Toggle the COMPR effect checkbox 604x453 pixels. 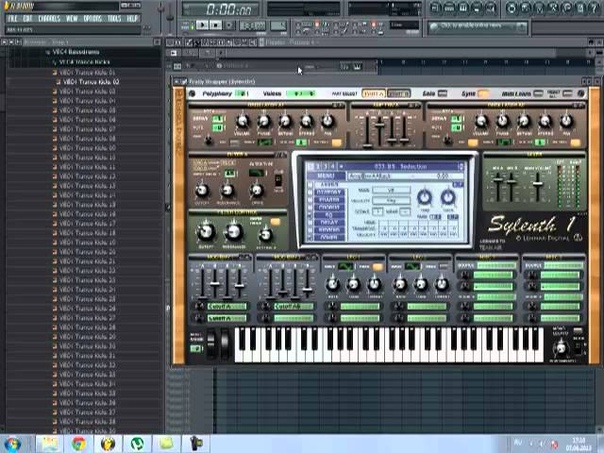(310, 238)
